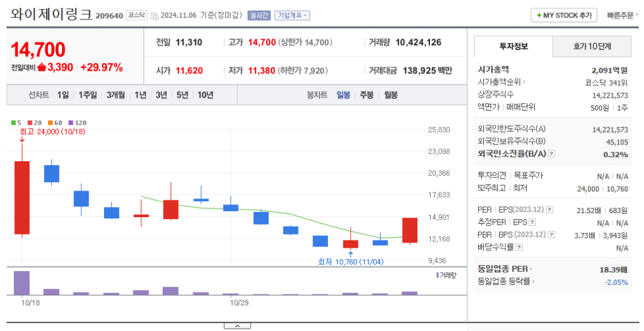Open the 기업개요 dropdown
The width and height of the screenshot is (644, 331).
(x=292, y=15)
